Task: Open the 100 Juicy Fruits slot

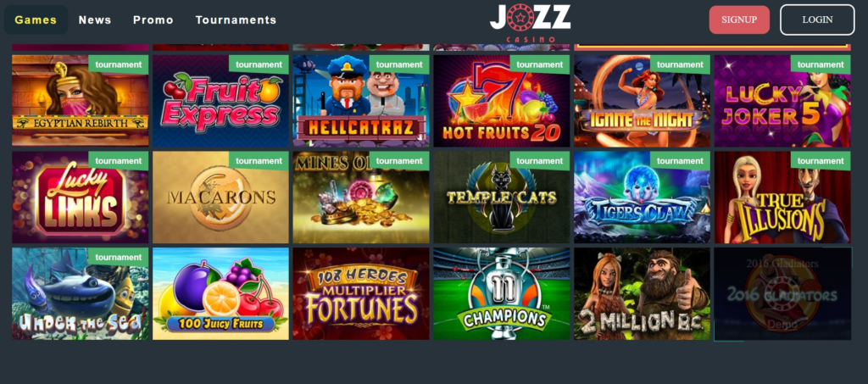Action: point(221,294)
